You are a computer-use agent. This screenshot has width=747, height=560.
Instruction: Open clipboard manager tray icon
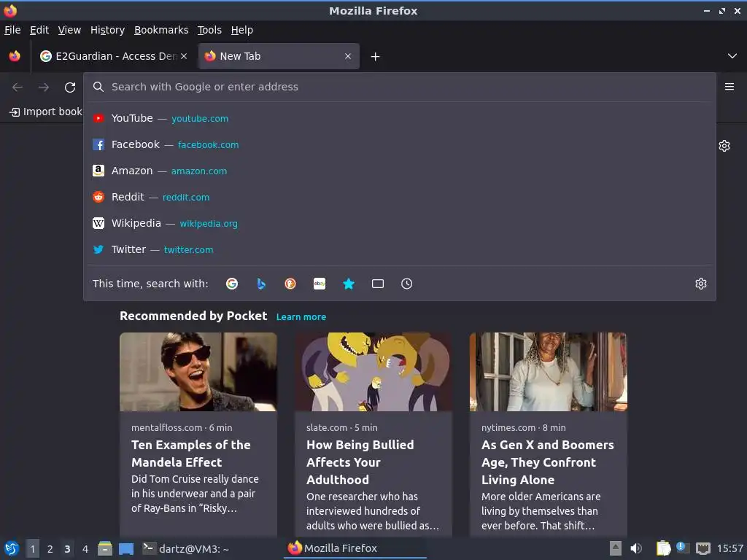[663, 548]
